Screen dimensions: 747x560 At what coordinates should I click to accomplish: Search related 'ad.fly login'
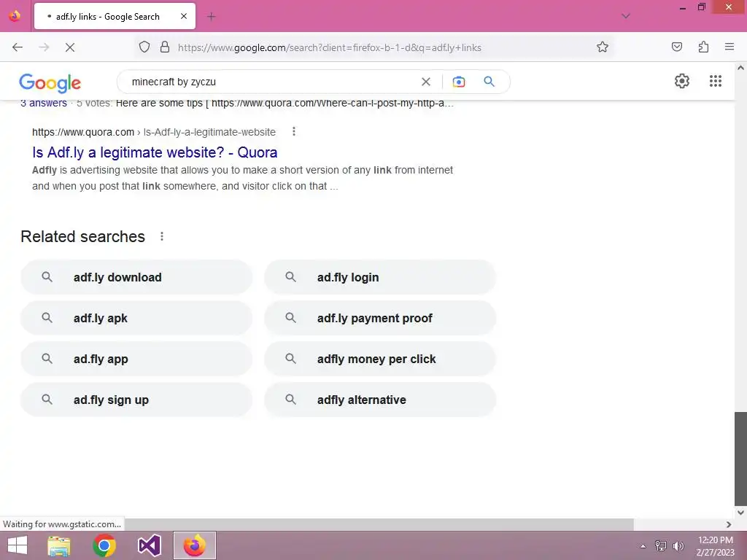coord(379,277)
